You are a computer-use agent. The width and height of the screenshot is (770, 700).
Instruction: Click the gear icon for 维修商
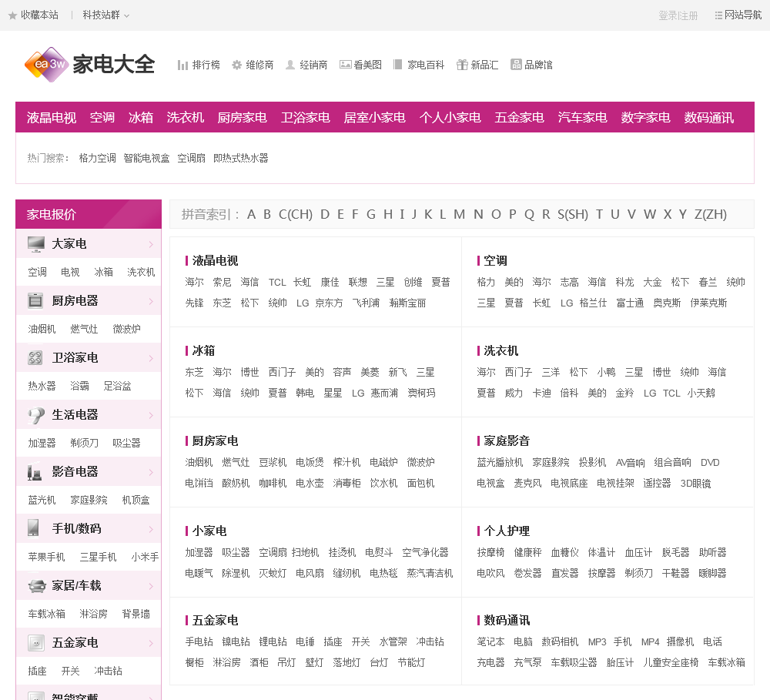coord(236,65)
